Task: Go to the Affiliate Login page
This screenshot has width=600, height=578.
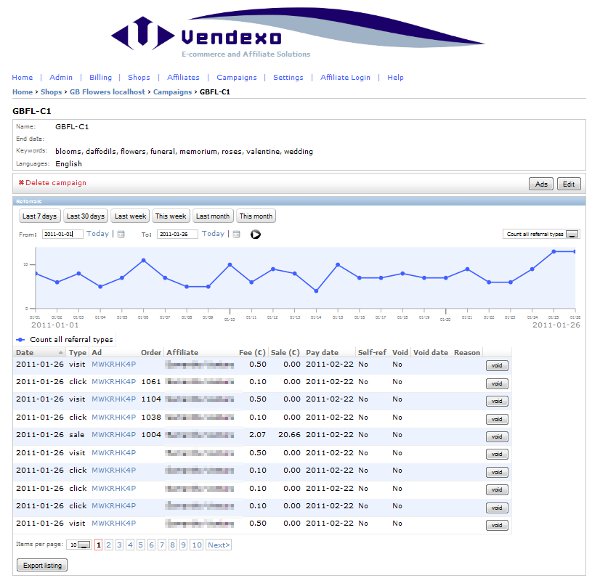Action: click(x=345, y=77)
